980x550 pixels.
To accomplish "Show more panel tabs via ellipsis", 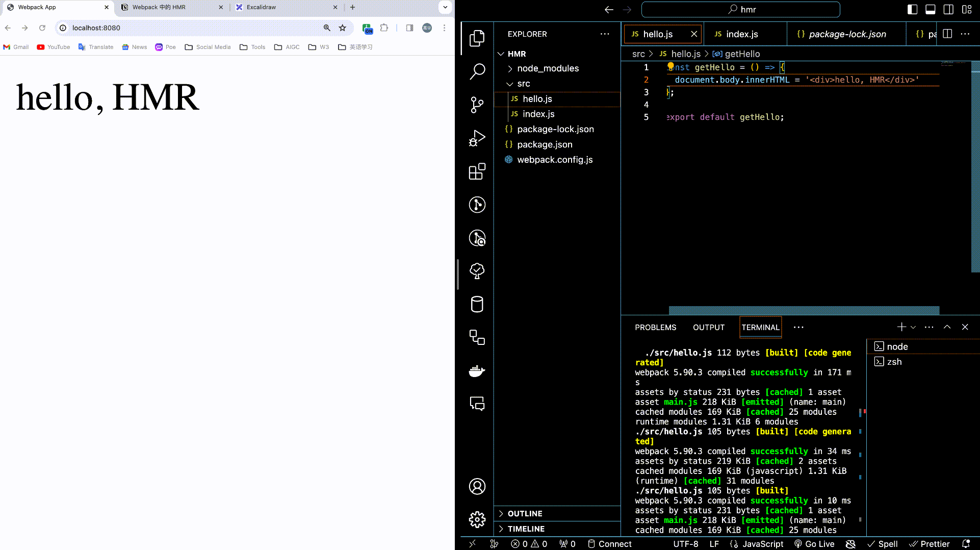I will pos(798,327).
